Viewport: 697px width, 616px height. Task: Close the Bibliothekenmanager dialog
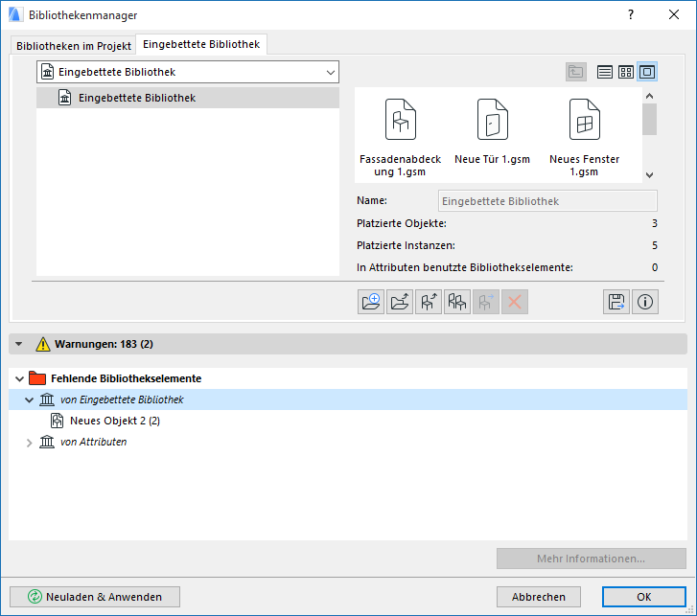point(674,14)
